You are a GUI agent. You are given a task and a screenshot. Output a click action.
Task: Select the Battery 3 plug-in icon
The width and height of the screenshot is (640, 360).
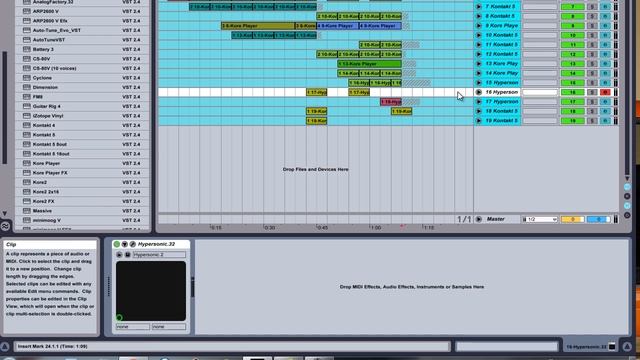27,49
